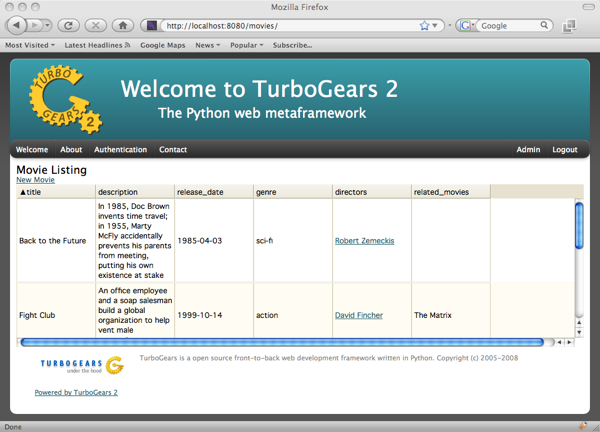Image resolution: width=600 pixels, height=432 pixels.
Task: Click the browser Back button
Action: 18,25
